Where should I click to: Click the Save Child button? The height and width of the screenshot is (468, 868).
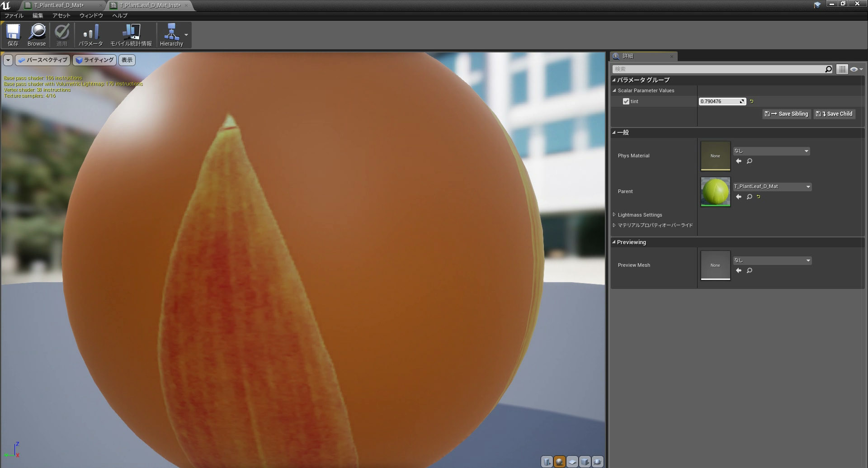(834, 113)
